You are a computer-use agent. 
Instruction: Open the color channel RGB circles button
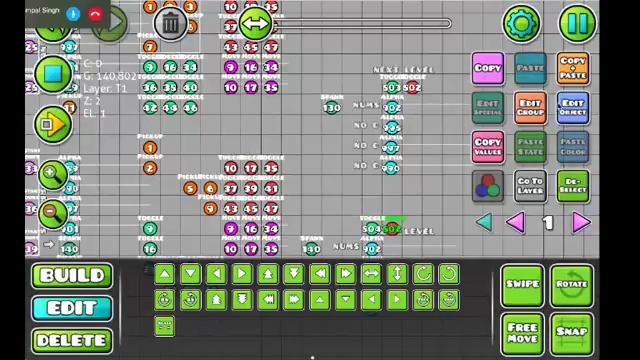pos(488,187)
